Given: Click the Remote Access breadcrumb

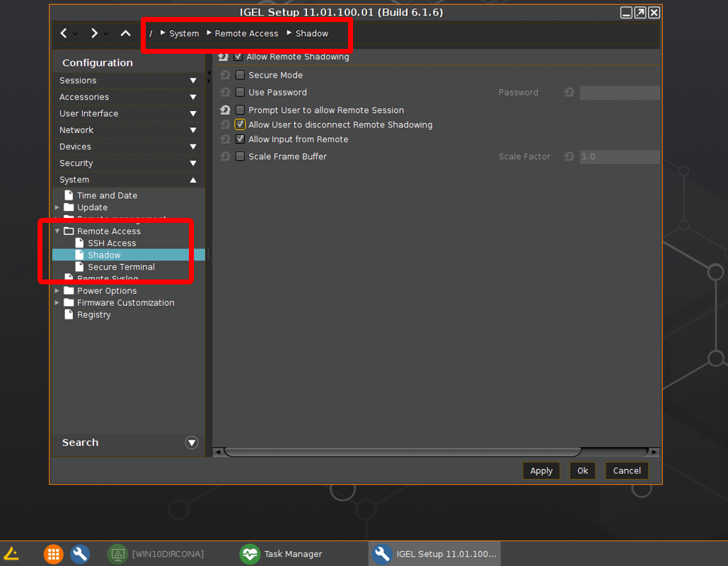Looking at the screenshot, I should [x=246, y=33].
